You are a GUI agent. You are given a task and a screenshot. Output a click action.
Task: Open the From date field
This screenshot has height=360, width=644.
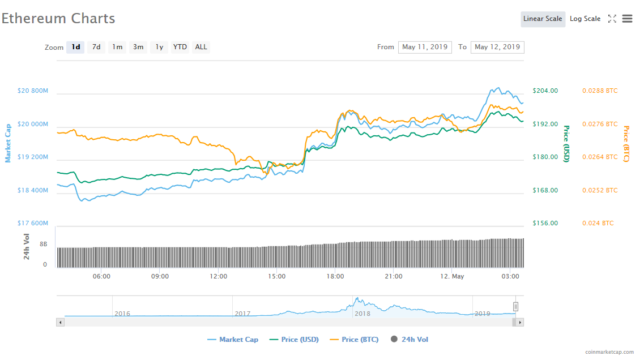tap(425, 47)
